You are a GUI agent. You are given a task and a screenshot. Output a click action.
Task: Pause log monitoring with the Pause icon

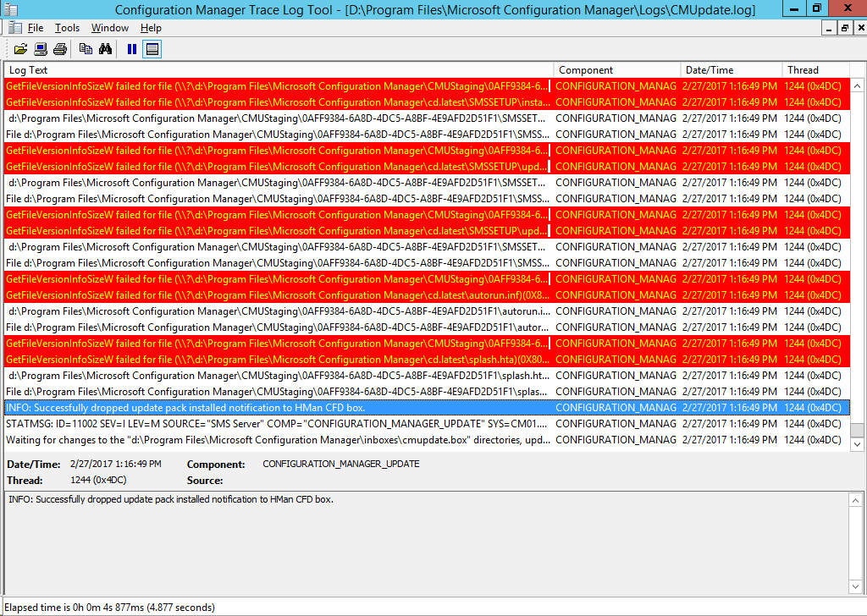click(131, 49)
